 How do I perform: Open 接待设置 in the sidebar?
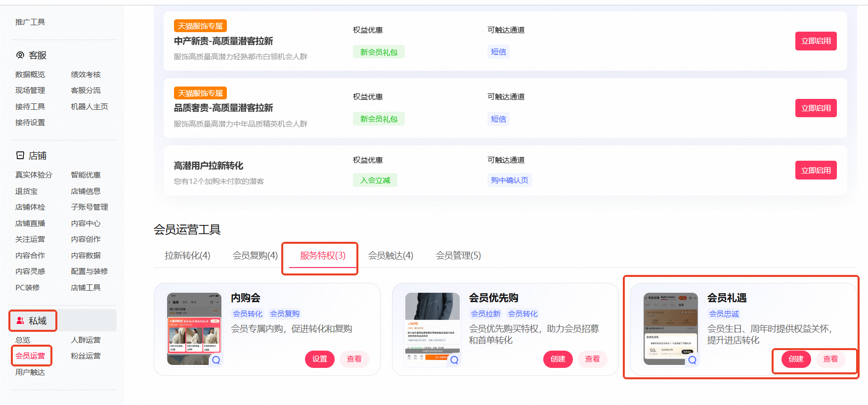30,123
